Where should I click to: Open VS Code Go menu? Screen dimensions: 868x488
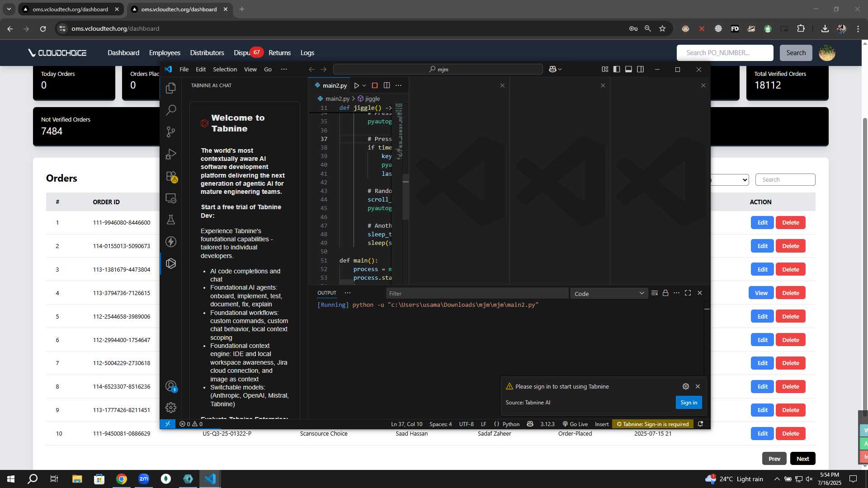[x=268, y=69]
